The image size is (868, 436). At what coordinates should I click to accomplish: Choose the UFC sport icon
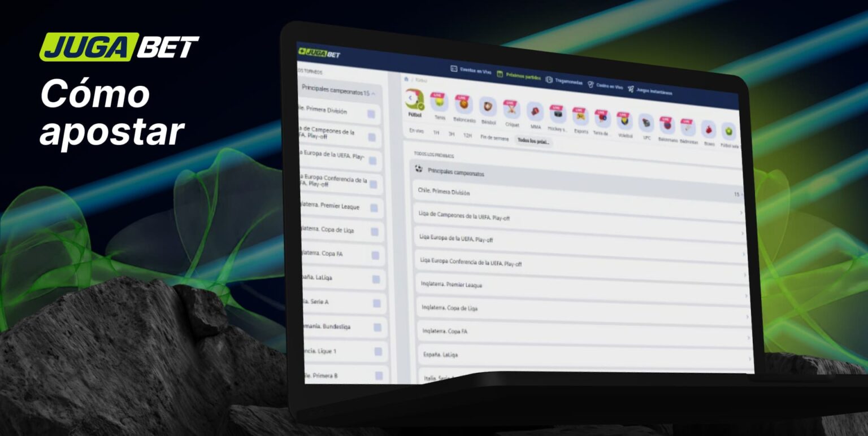click(x=645, y=123)
